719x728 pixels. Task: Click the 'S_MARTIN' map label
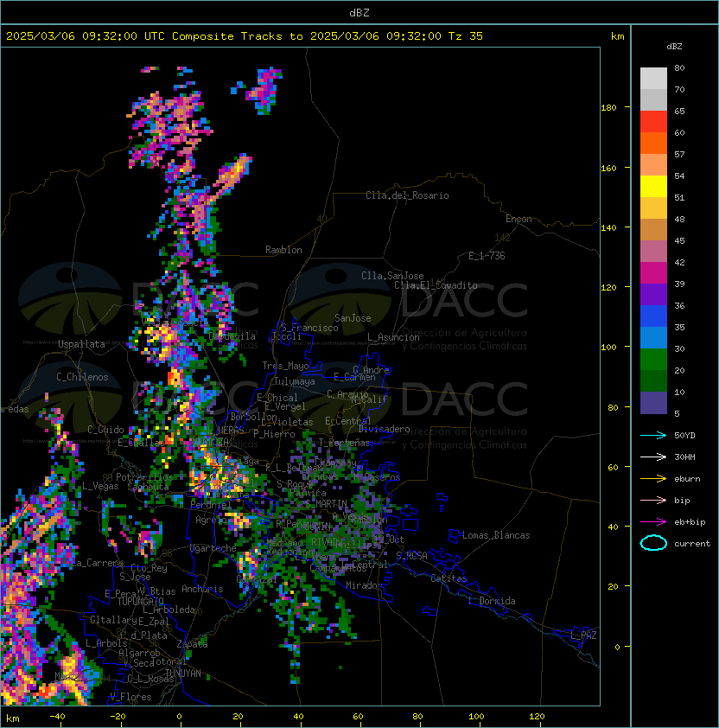coord(326,504)
